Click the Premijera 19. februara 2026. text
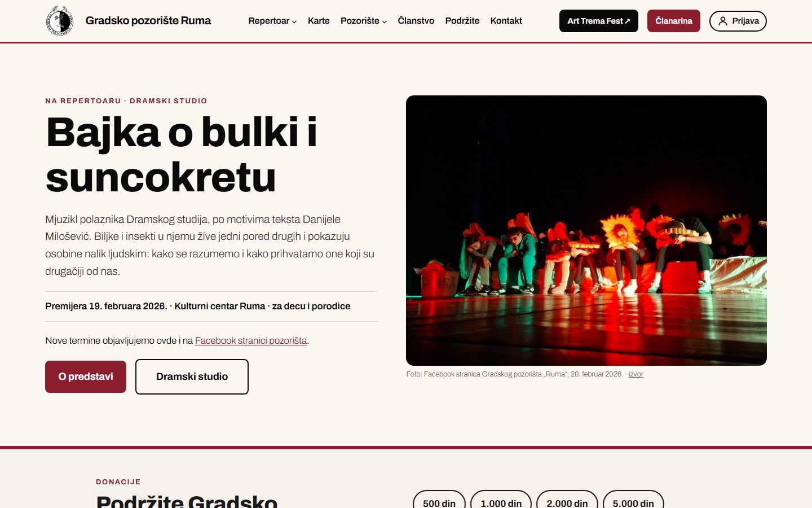The width and height of the screenshot is (812, 508). point(106,306)
